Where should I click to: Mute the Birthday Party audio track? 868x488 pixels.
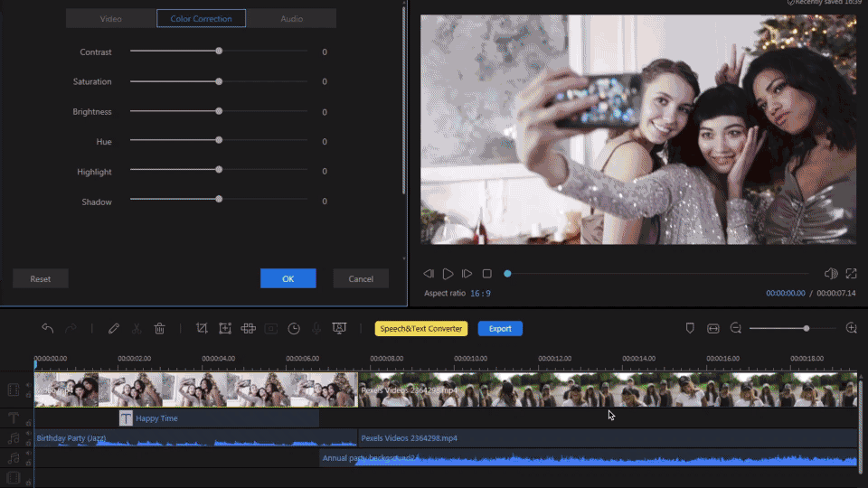[x=29, y=434]
